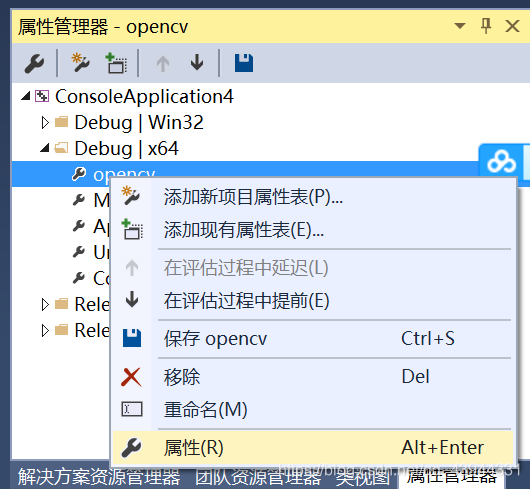530x489 pixels.
Task: Click Add New Project Property Sheet toolbar icon
Action: pos(80,63)
